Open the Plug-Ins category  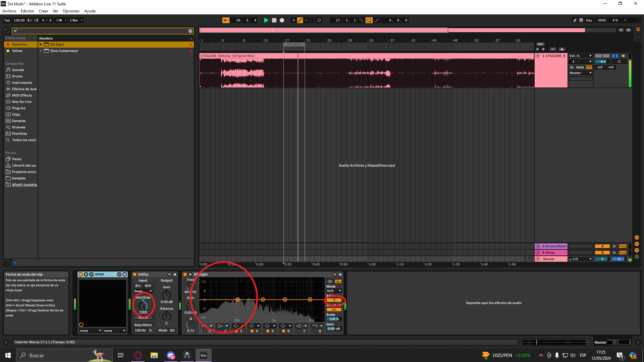(x=18, y=108)
